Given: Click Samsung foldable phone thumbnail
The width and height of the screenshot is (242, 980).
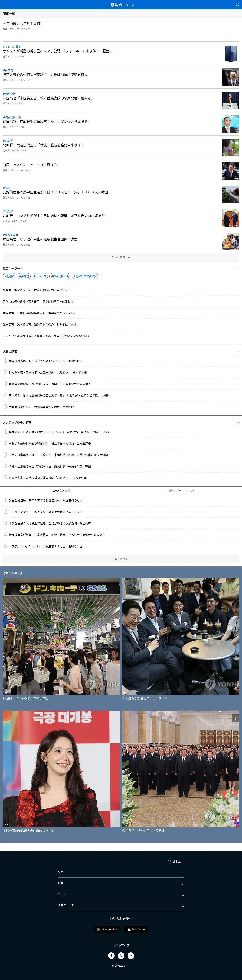Looking at the screenshot, I should click(x=231, y=53).
